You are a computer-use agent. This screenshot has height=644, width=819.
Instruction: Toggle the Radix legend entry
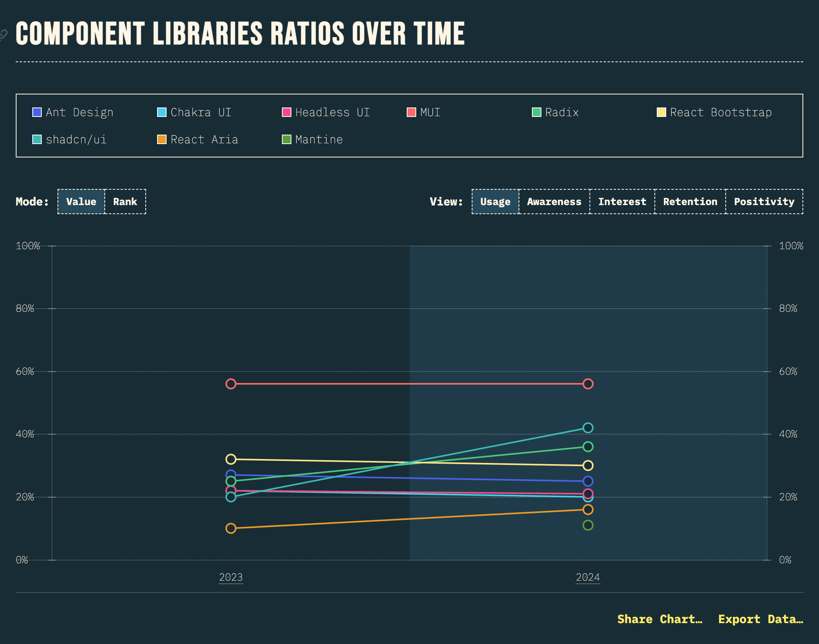coord(561,113)
